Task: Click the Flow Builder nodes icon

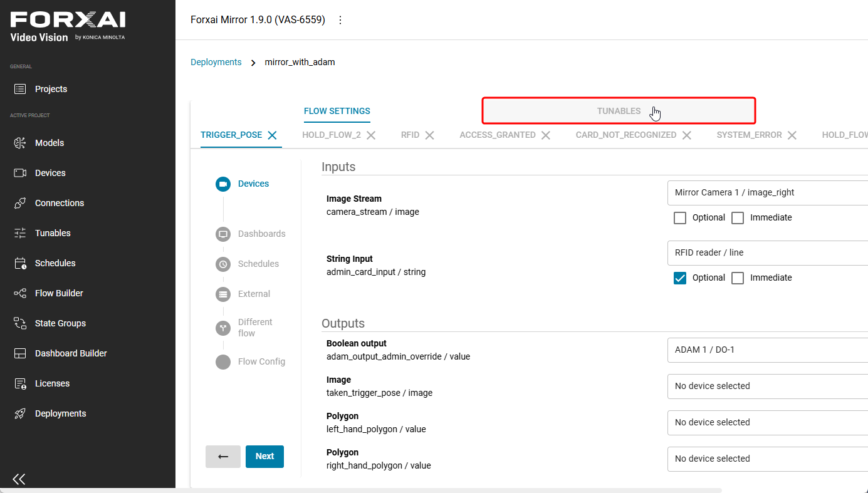Action: tap(20, 293)
